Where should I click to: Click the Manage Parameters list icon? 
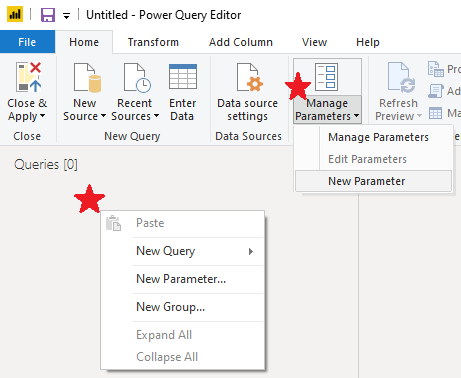326,77
